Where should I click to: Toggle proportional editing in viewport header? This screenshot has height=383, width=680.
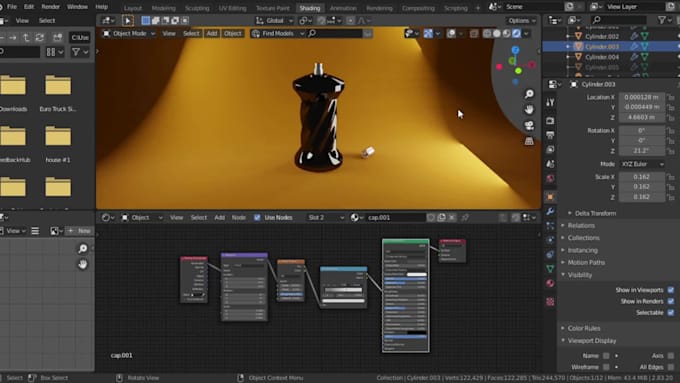pos(350,20)
